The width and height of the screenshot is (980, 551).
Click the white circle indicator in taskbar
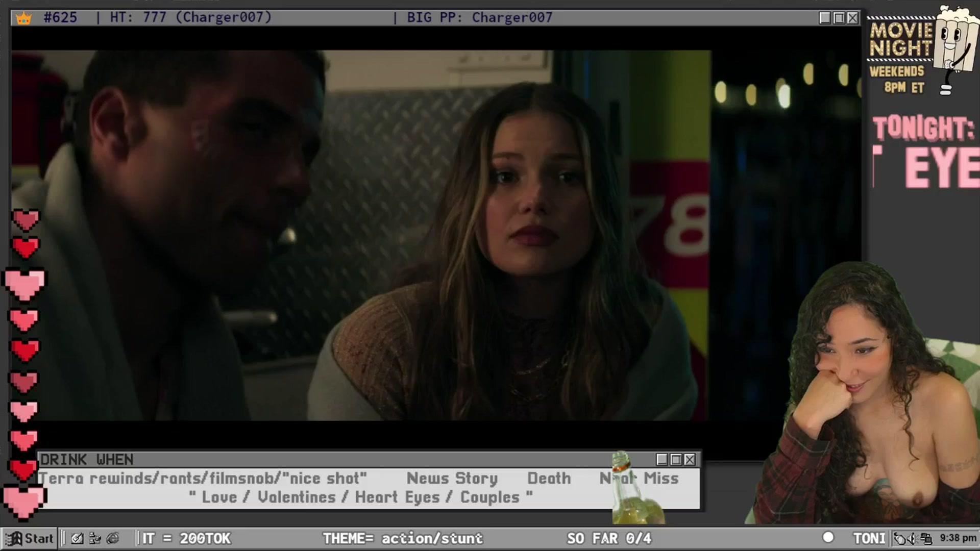point(828,537)
